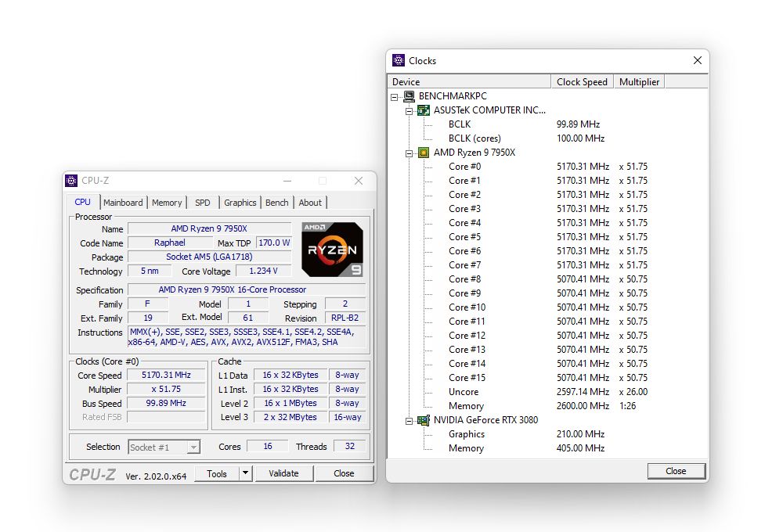Viewport: 783px width, 532px height.
Task: Click the Code Name value Raphael
Action: (x=170, y=243)
